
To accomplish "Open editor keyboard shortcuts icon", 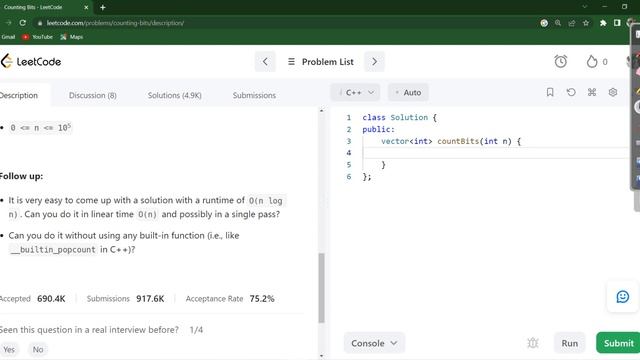I will (x=592, y=92).
